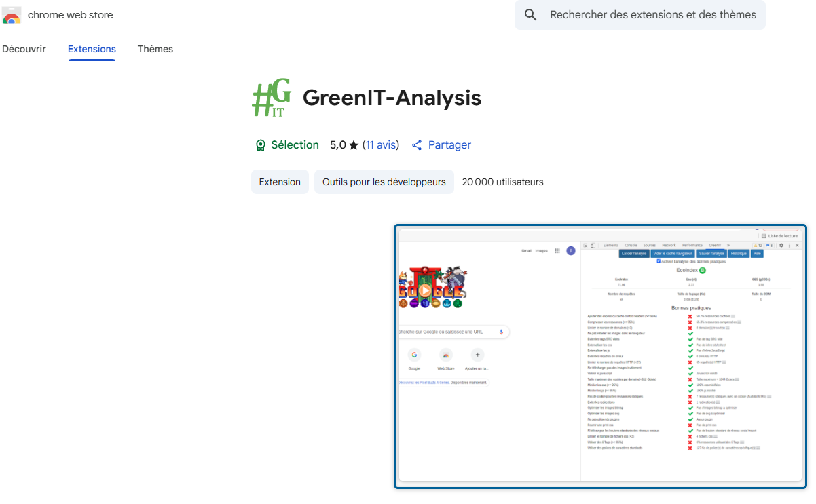Enable the 'Activer l'analyse des bonnes pratiques' checkbox
The width and height of the screenshot is (816, 504).
pyautogui.click(x=658, y=260)
